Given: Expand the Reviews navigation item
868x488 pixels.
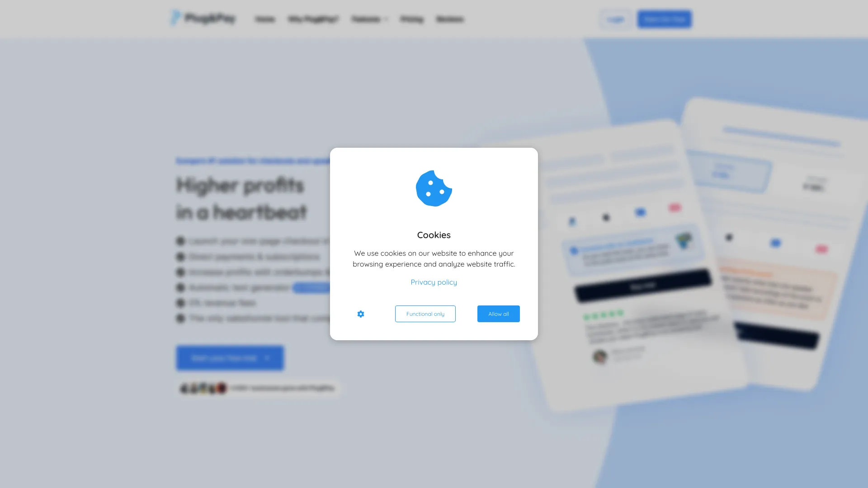Looking at the screenshot, I should pos(449,19).
